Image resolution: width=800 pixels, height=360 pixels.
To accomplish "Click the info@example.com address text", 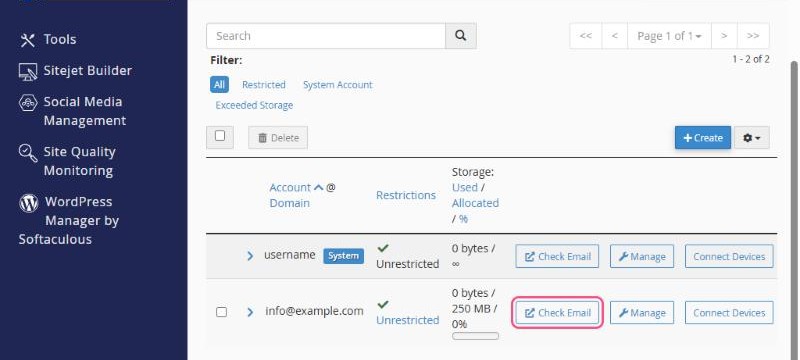I will coord(314,311).
